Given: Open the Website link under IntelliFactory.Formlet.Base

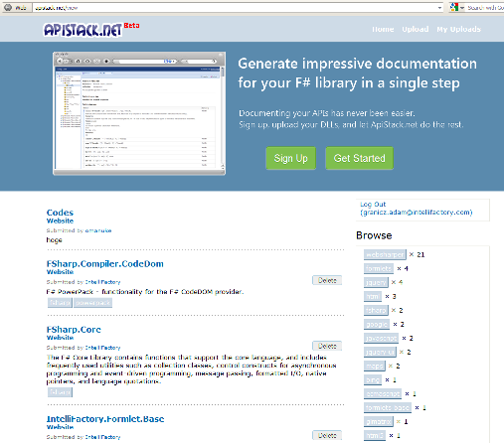Looking at the screenshot, I should pos(60,427).
